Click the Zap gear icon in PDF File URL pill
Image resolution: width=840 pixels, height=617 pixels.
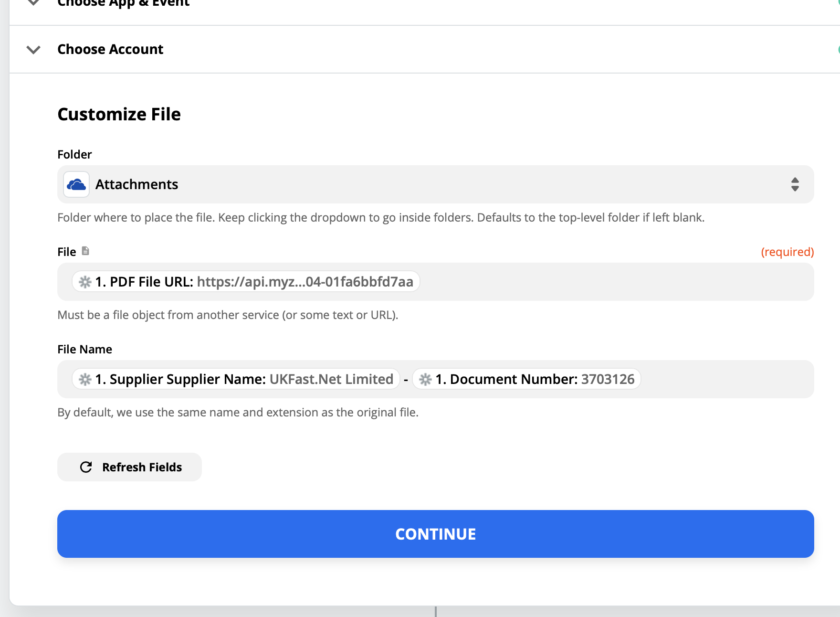85,282
